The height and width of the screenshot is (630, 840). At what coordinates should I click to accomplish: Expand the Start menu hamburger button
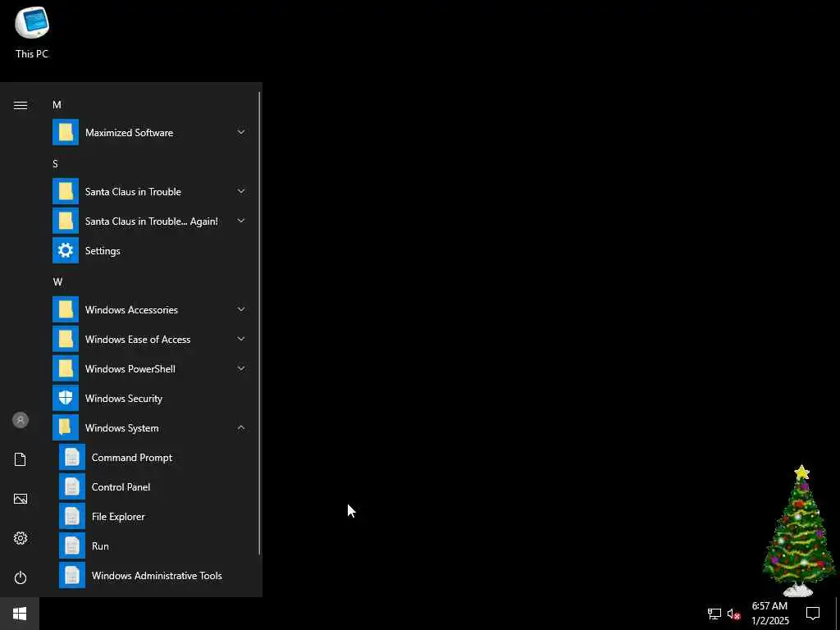(21, 105)
